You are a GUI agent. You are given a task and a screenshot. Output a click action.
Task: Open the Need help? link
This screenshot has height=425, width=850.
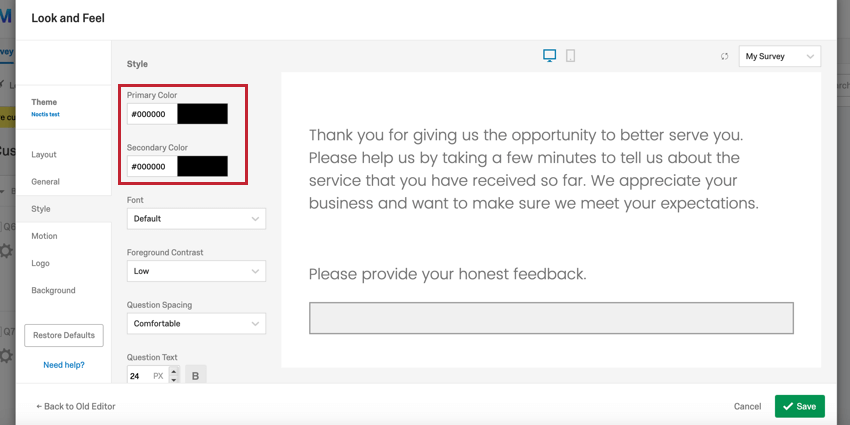(63, 365)
